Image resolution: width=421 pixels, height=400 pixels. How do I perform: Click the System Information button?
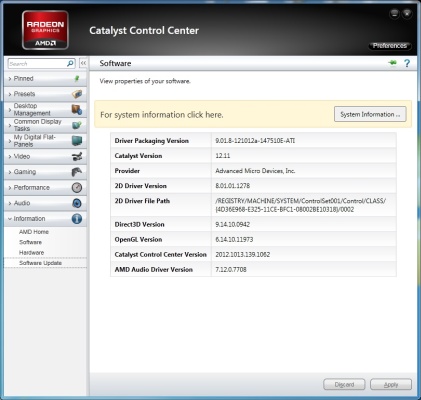click(370, 114)
